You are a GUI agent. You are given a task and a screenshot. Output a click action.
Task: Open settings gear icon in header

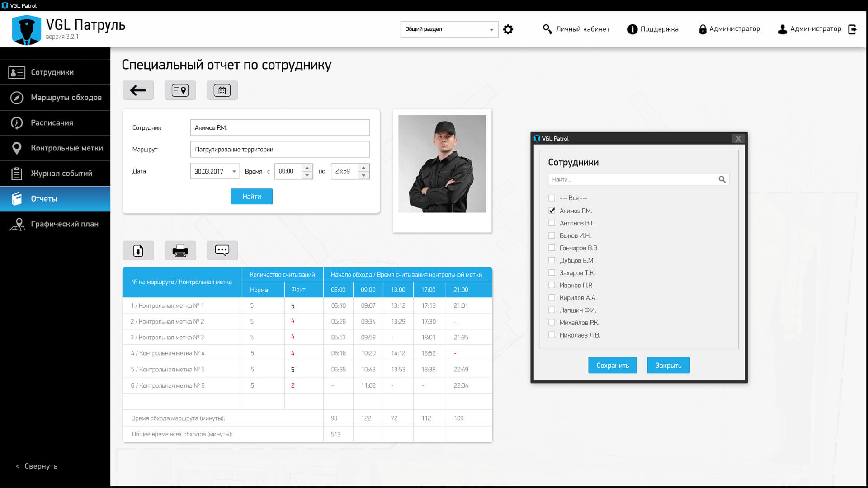click(x=508, y=29)
